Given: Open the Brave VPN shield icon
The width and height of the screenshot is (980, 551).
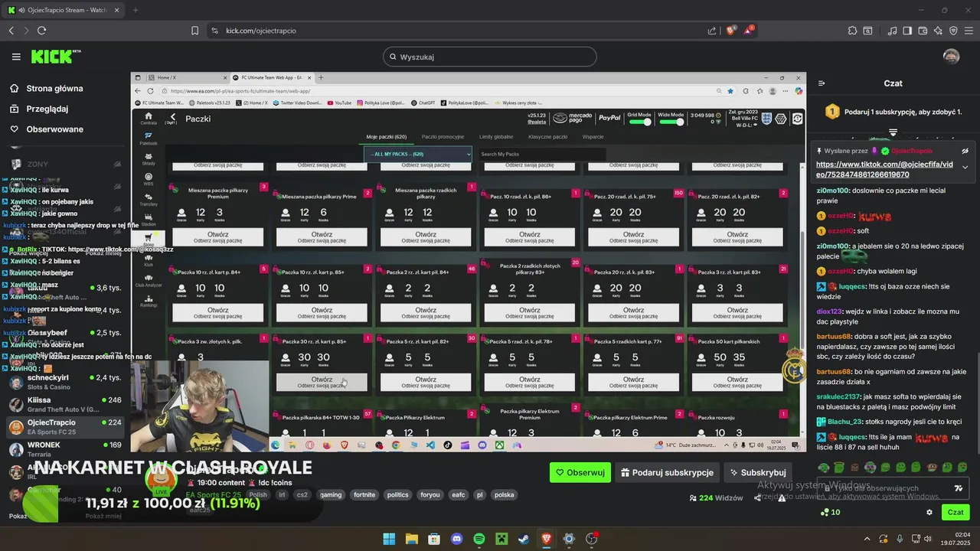Looking at the screenshot, I should click(x=953, y=31).
